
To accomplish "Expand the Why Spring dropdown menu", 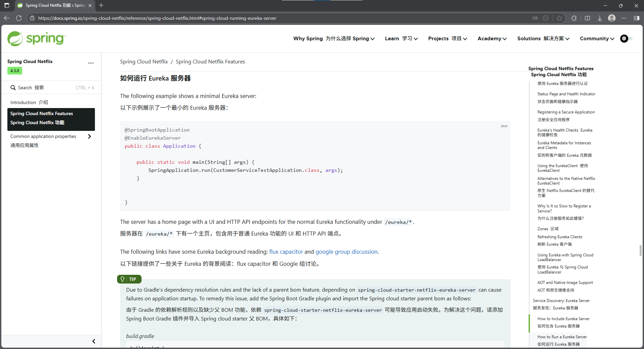I will 334,39.
